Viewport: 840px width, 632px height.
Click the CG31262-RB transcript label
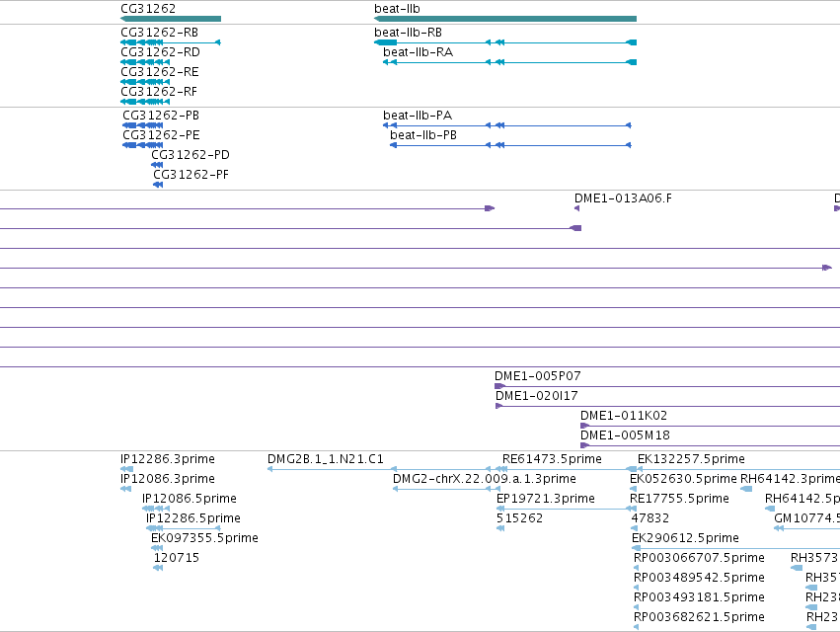160,33
